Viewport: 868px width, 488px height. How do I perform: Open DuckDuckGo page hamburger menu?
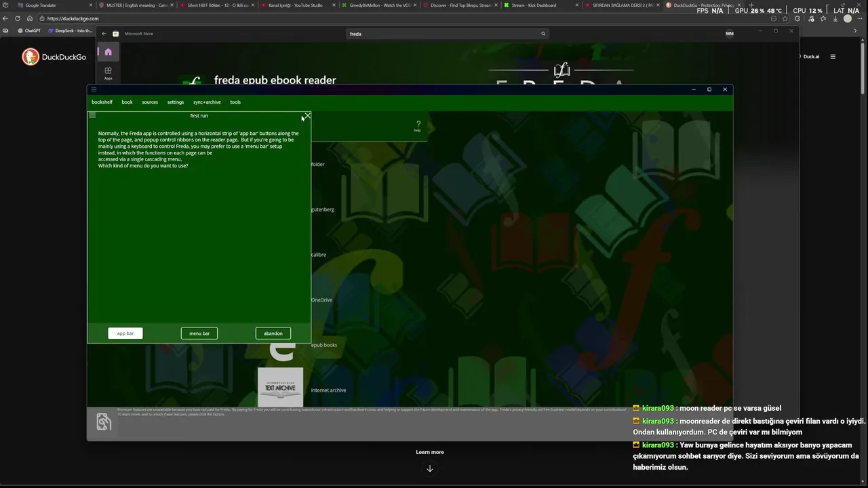point(833,57)
